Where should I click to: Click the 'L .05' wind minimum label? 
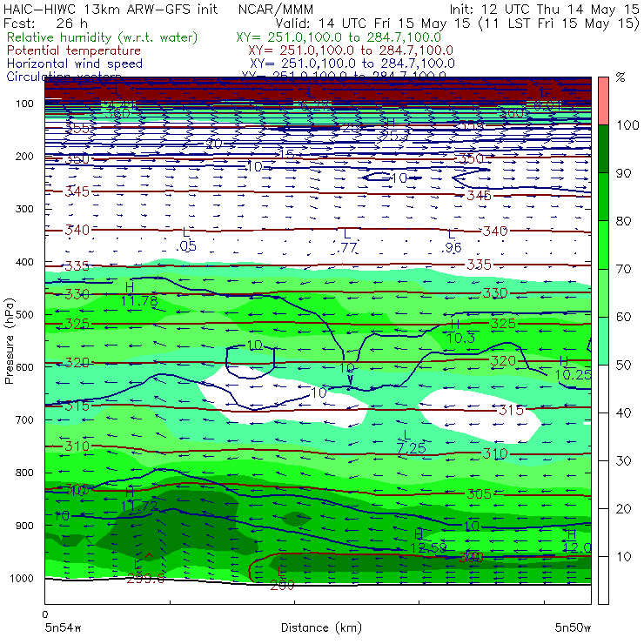coord(186,240)
